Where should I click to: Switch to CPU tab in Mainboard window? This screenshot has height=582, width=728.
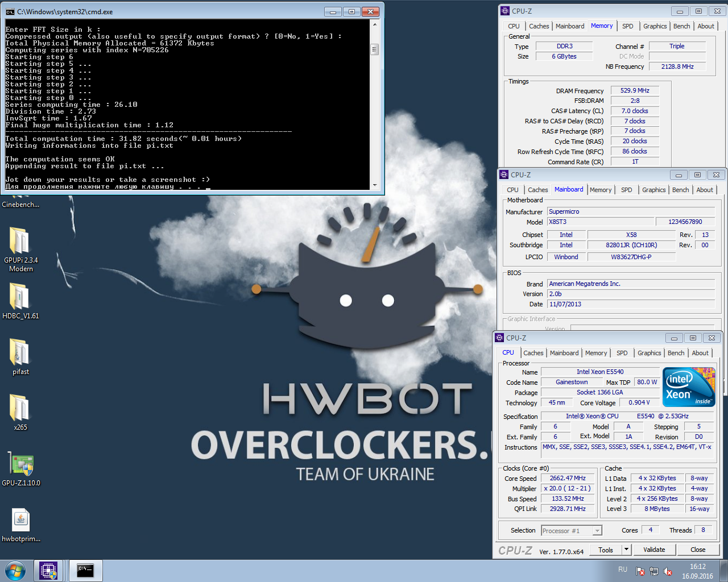(512, 190)
